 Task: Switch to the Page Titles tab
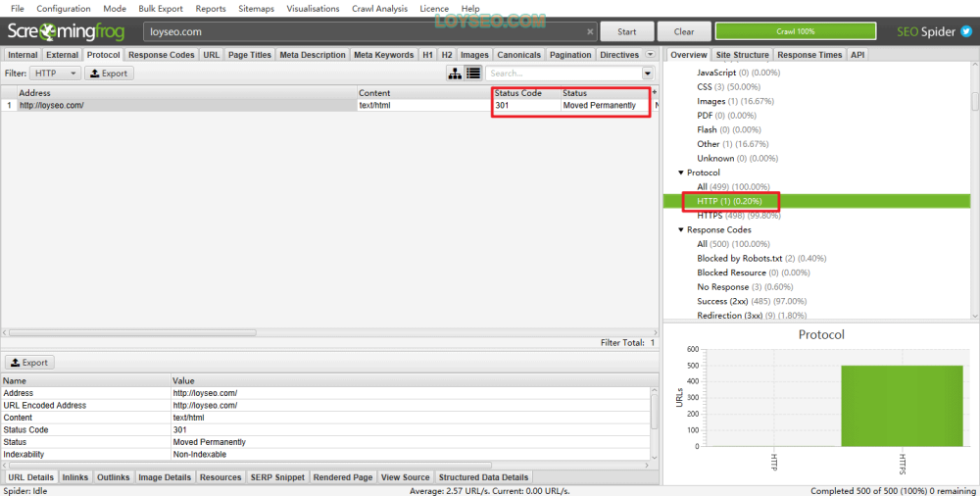249,55
